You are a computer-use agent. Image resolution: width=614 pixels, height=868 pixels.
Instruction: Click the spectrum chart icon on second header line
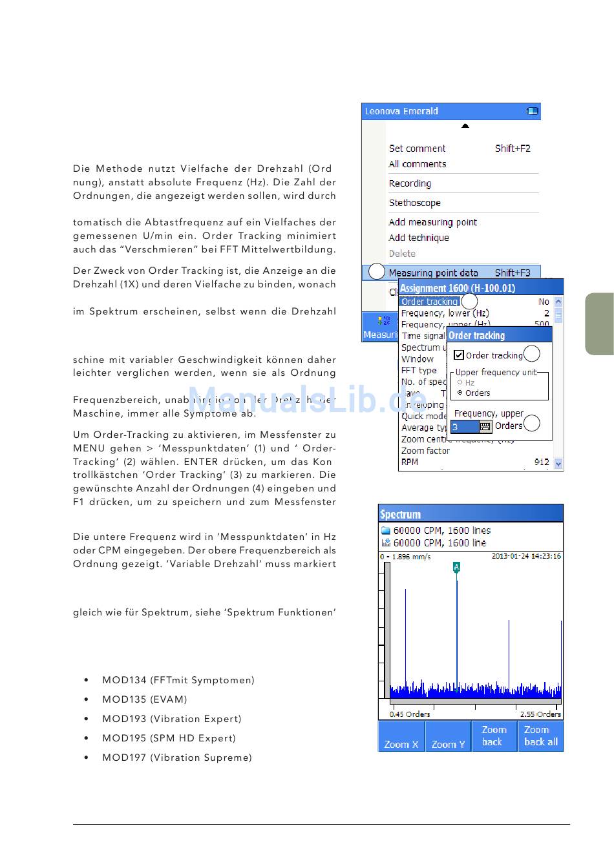coord(386,543)
